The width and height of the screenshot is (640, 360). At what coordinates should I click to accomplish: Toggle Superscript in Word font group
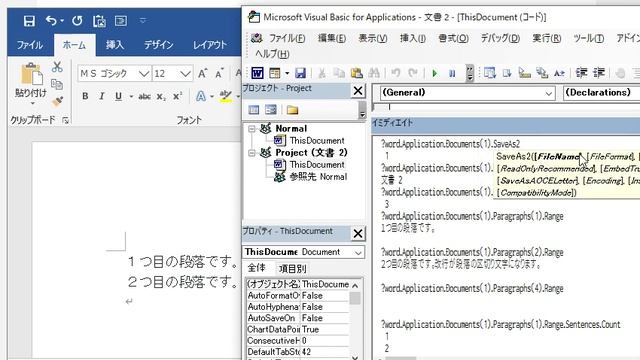click(178, 96)
